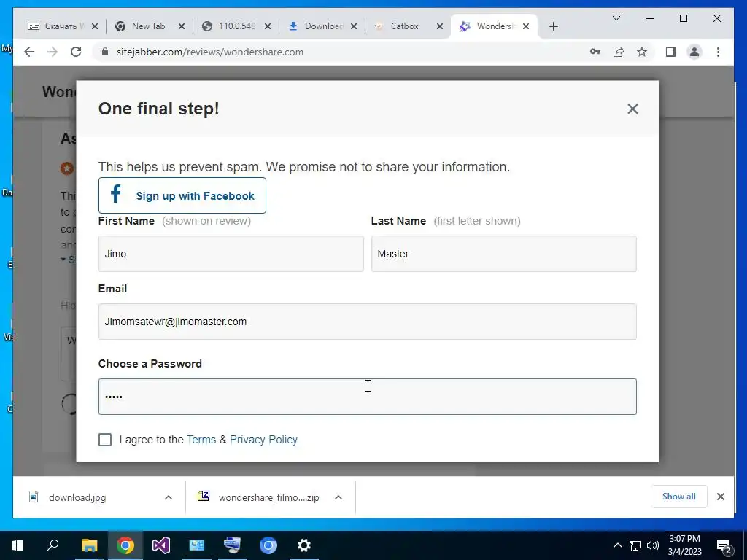Show hidden system tray icons
The image size is (747, 560).
(x=617, y=545)
